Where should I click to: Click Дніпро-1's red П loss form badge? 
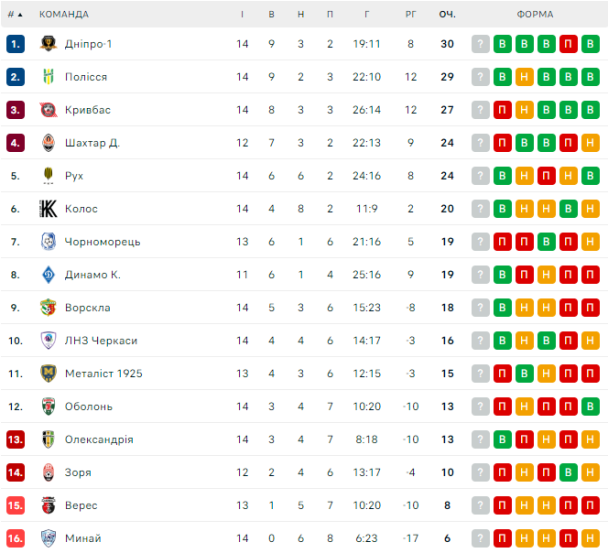[x=568, y=44]
